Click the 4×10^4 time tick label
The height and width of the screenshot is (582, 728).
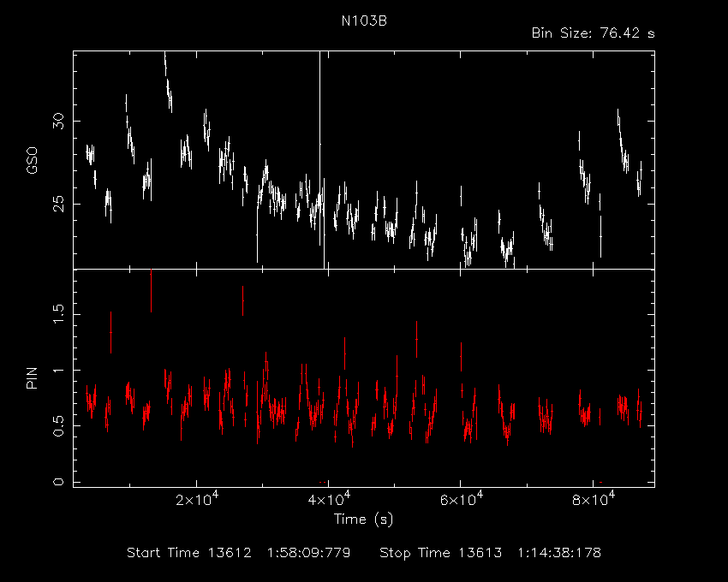pyautogui.click(x=329, y=499)
